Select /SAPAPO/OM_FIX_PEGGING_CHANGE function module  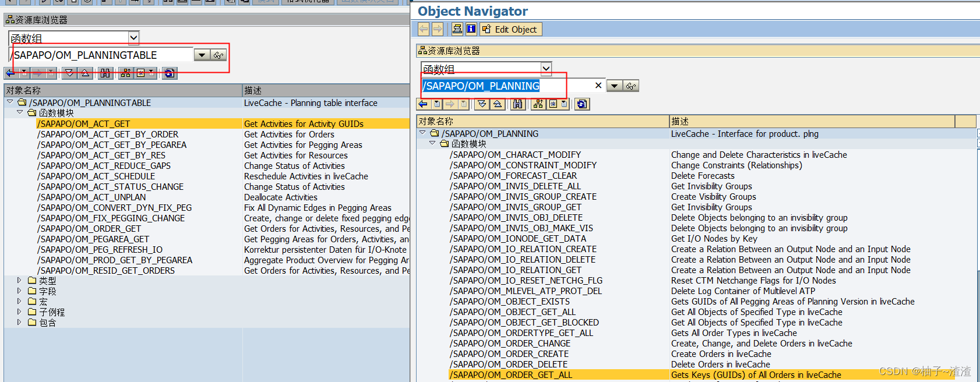[x=111, y=218]
